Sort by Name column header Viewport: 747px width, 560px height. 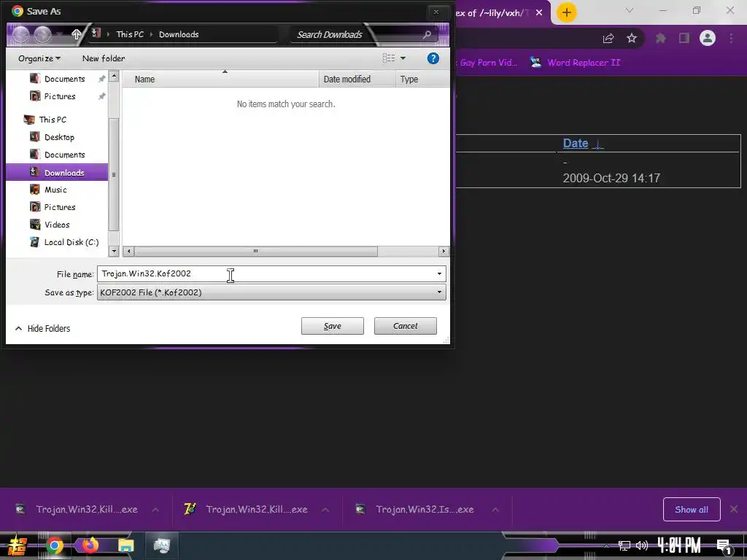[220, 79]
